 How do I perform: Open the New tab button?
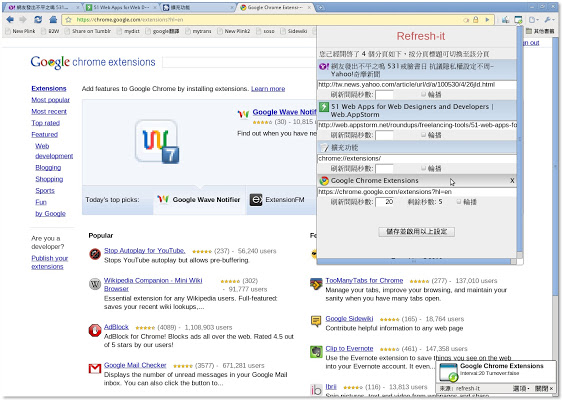coord(320,7)
